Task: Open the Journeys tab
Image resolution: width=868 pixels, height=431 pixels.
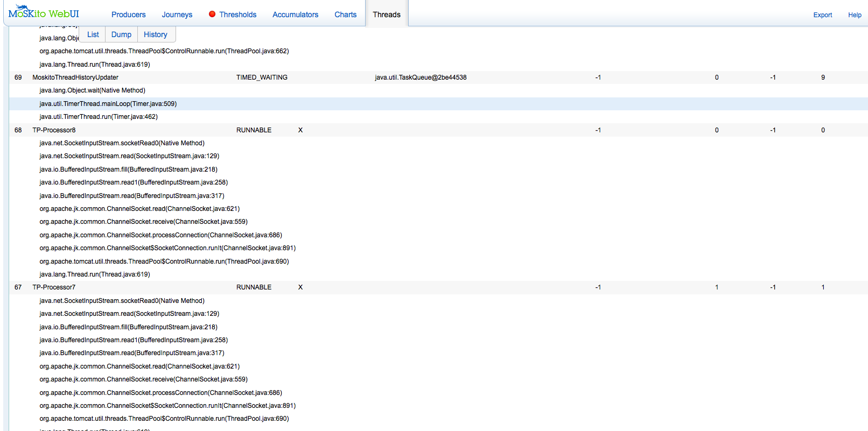Action: click(177, 15)
